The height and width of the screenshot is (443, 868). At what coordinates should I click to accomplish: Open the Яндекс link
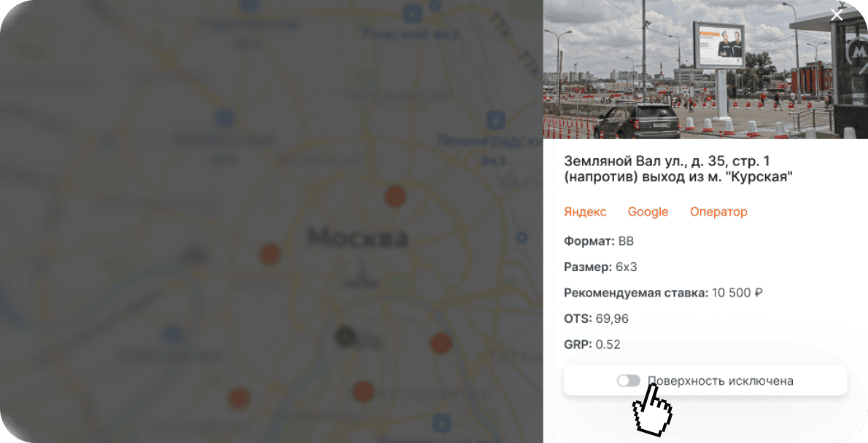point(585,212)
